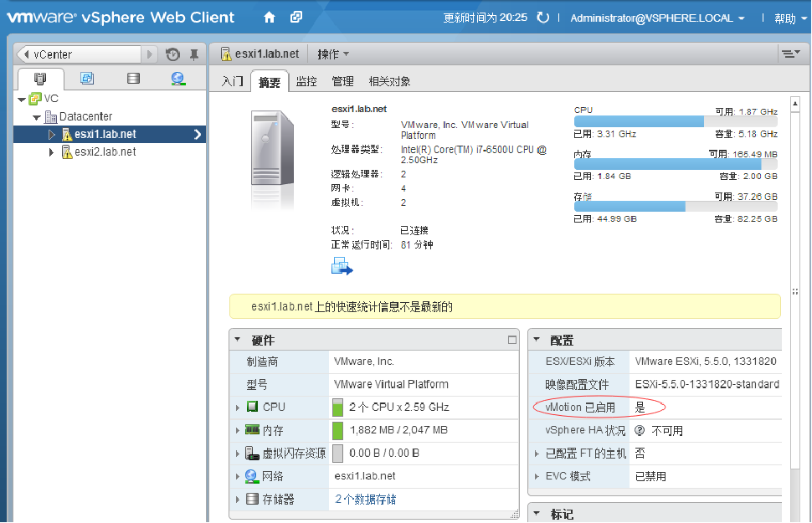
Task: Open the 相关对象 related objects tab
Action: pos(389,81)
